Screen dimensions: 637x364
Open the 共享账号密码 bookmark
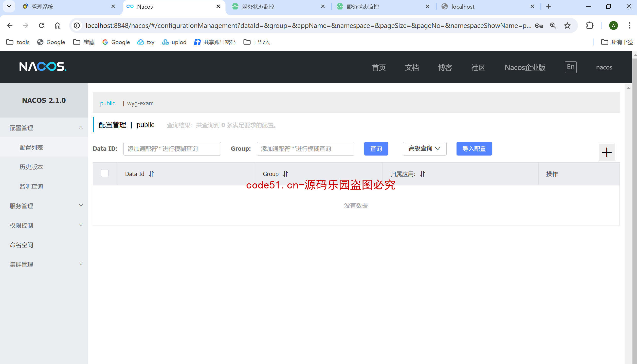click(x=215, y=42)
